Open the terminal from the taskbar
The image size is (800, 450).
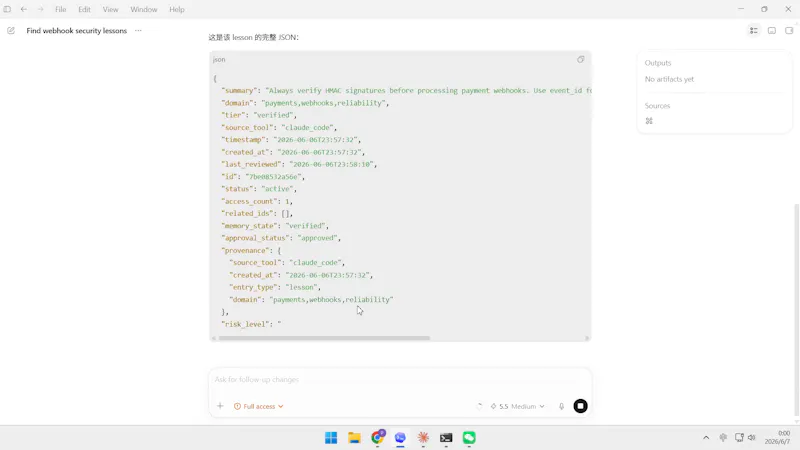click(x=446, y=438)
